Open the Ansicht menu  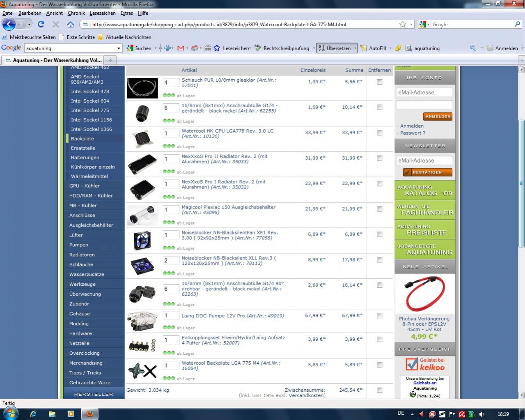tap(55, 13)
